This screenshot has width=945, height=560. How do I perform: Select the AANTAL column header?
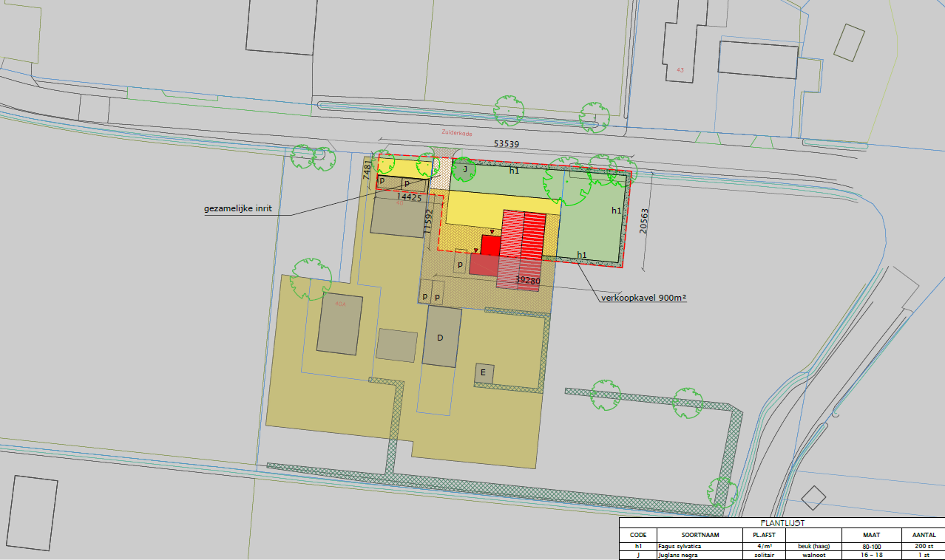click(923, 535)
